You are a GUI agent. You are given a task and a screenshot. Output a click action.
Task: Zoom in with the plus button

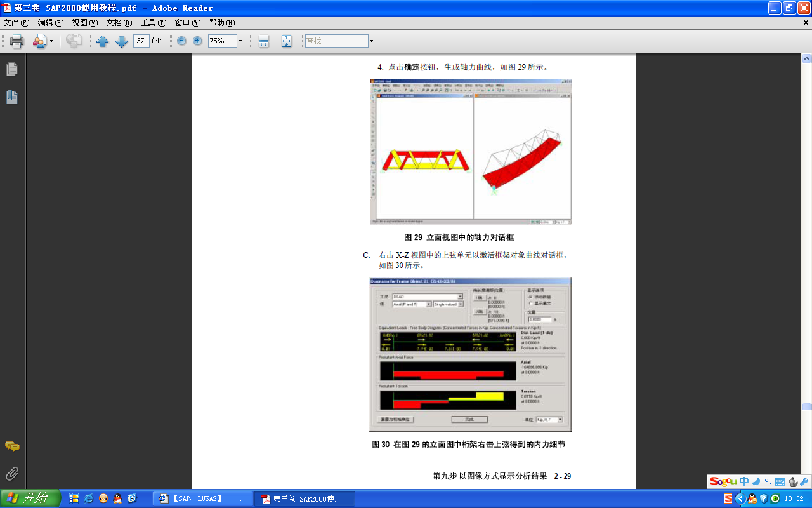point(197,41)
